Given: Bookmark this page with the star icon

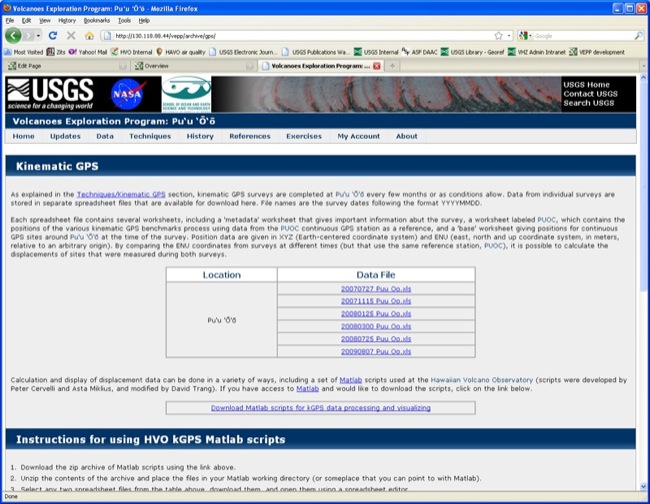Looking at the screenshot, I should [x=499, y=36].
